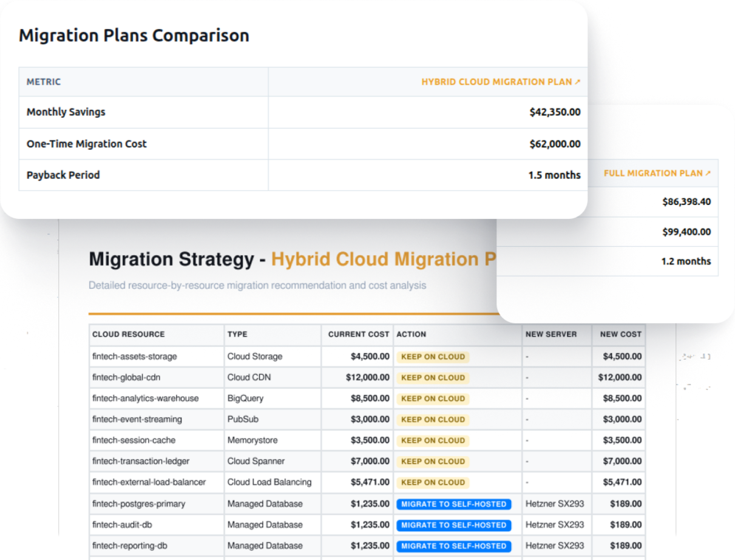Select the $99,400.00 full plan value
This screenshot has width=735, height=560.
point(686,232)
